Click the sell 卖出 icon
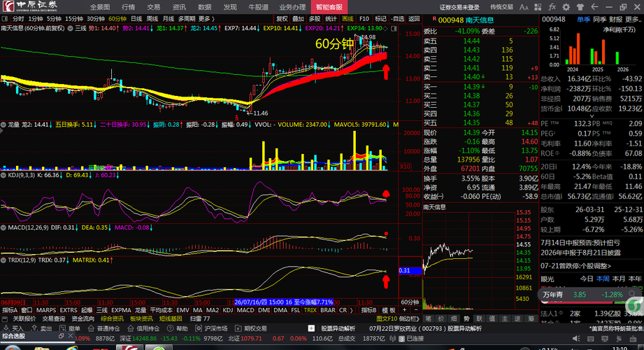This screenshot has height=350, width=644. point(34,328)
